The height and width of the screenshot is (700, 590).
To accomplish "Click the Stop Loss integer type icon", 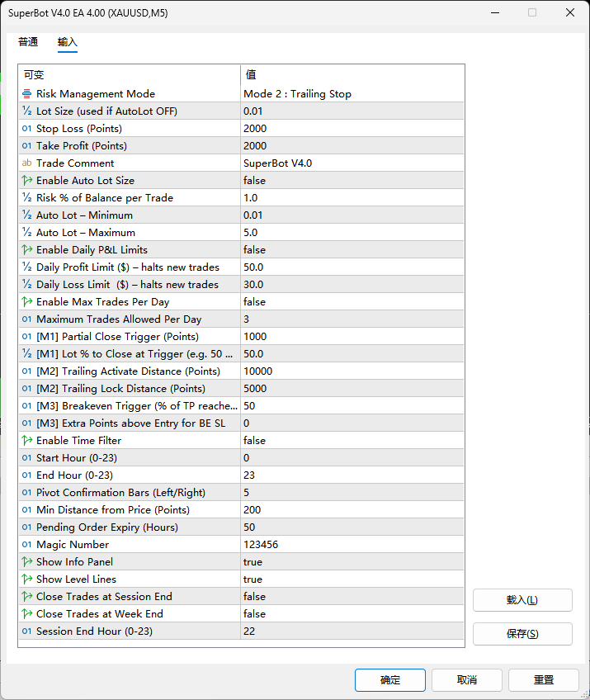I will tap(27, 129).
